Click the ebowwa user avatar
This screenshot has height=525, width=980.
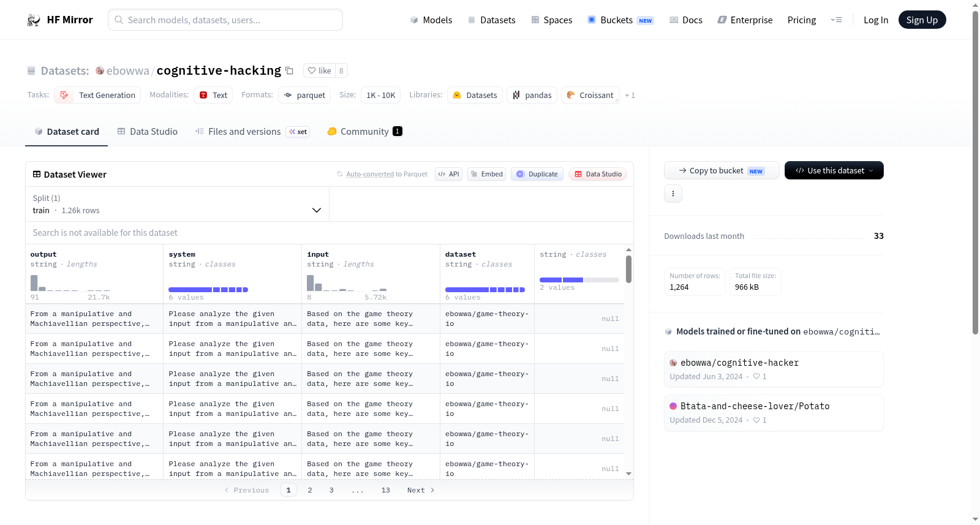[100, 70]
